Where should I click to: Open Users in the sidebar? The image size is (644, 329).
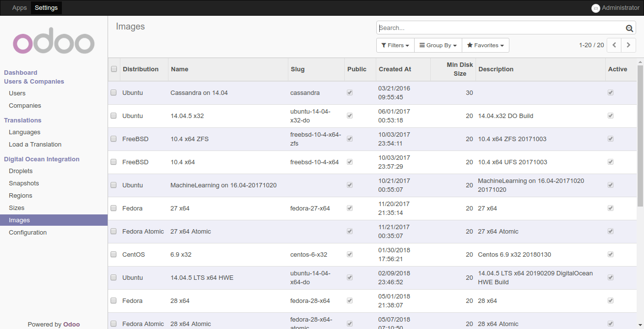17,93
